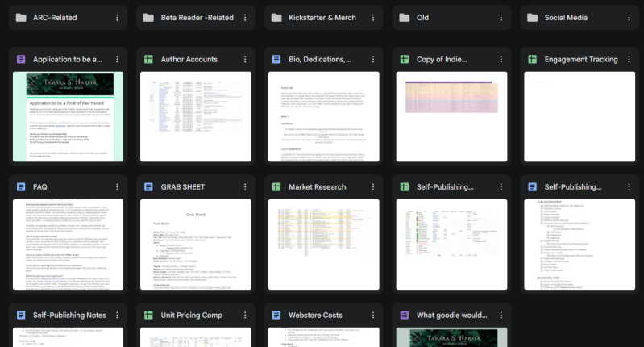The image size is (644, 347).
Task: Click the 'Author Accounts' file name
Action: pos(189,59)
